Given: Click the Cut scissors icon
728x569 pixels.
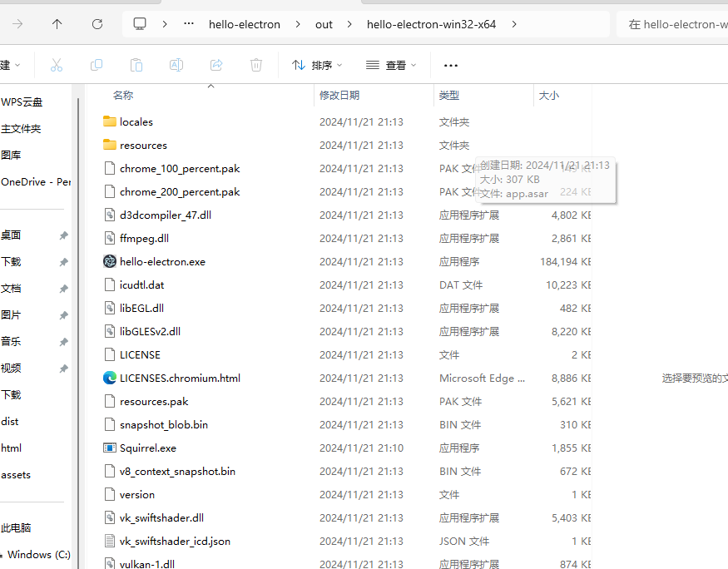Looking at the screenshot, I should tap(57, 65).
